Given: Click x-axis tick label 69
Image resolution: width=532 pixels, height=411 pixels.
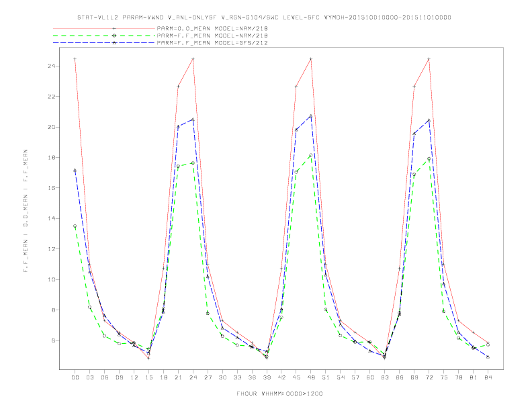Looking at the screenshot, I should [414, 377].
